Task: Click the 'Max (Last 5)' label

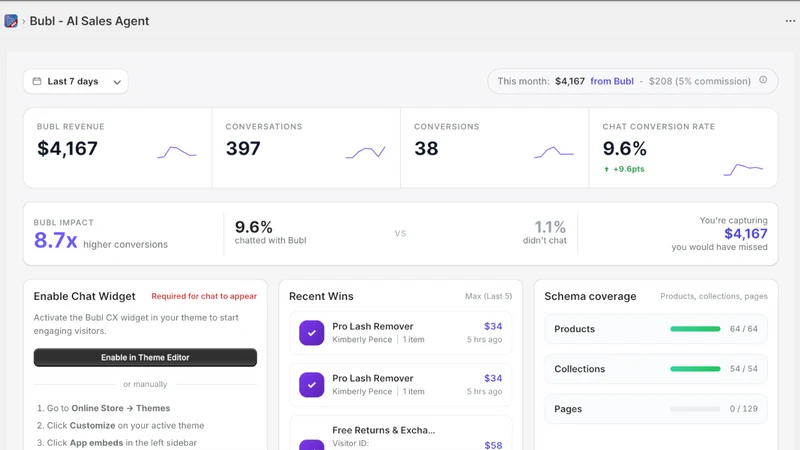Action: pos(488,296)
